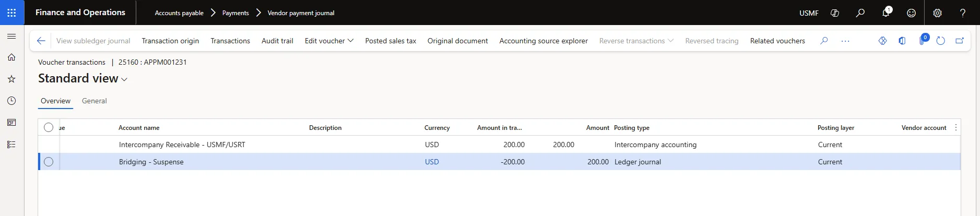The image size is (980, 216).
Task: Click Amount in transaction currency column header
Action: (499, 128)
